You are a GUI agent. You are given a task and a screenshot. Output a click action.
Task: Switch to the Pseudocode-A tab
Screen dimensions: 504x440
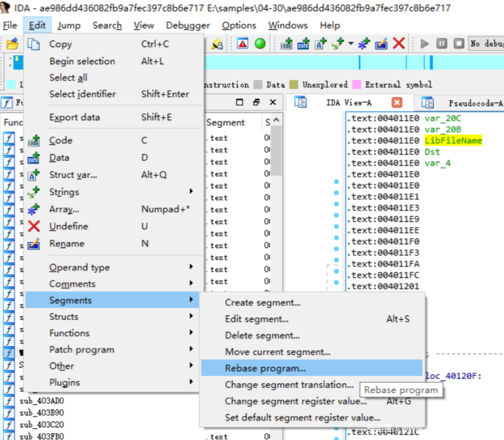[475, 103]
